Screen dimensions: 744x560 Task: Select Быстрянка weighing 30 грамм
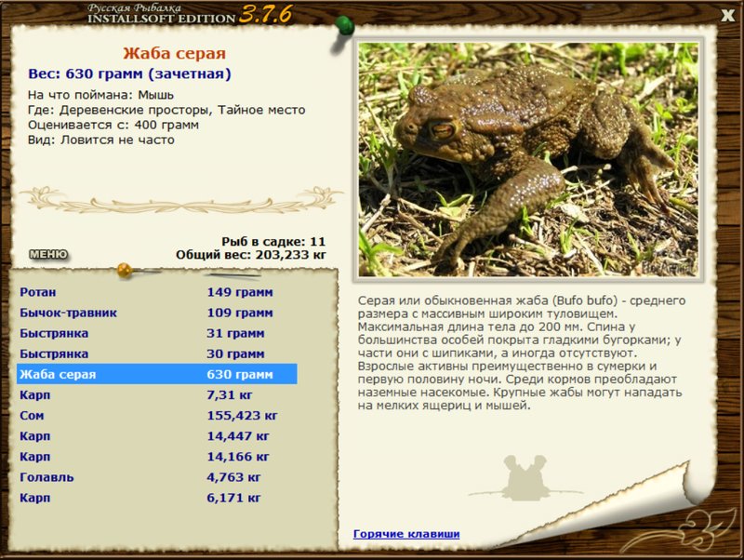tap(156, 354)
